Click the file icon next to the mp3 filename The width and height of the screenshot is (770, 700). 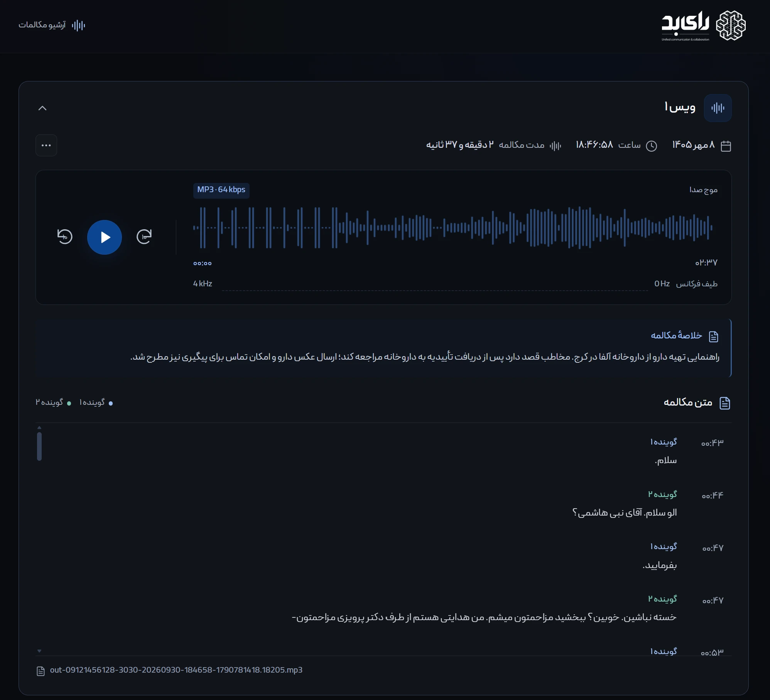tap(41, 671)
